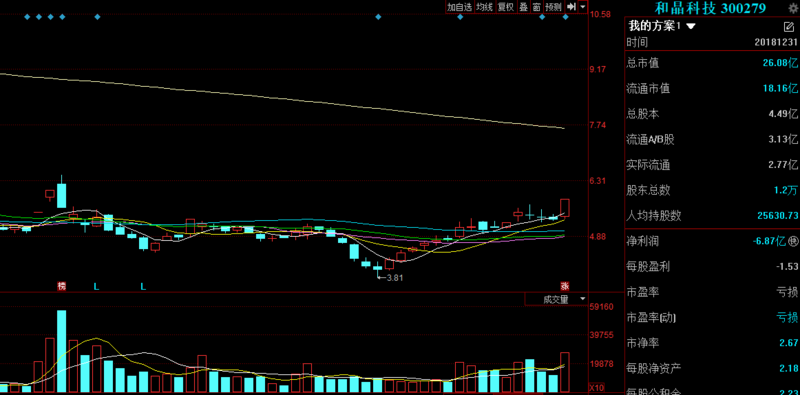
Task: Click the last blue diamond event marker
Action: point(565,17)
